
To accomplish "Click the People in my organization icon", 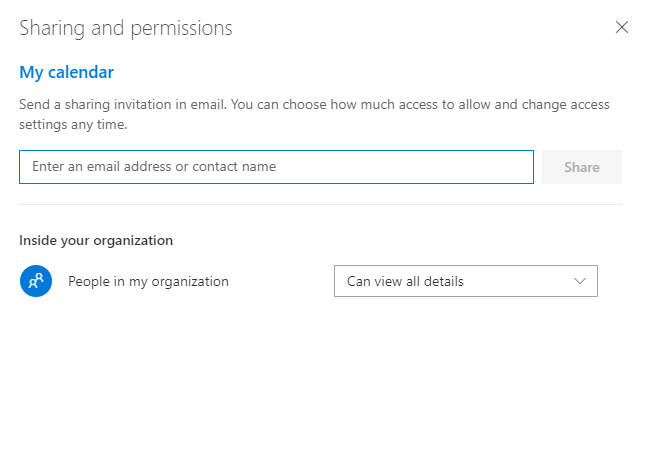I will [x=35, y=281].
